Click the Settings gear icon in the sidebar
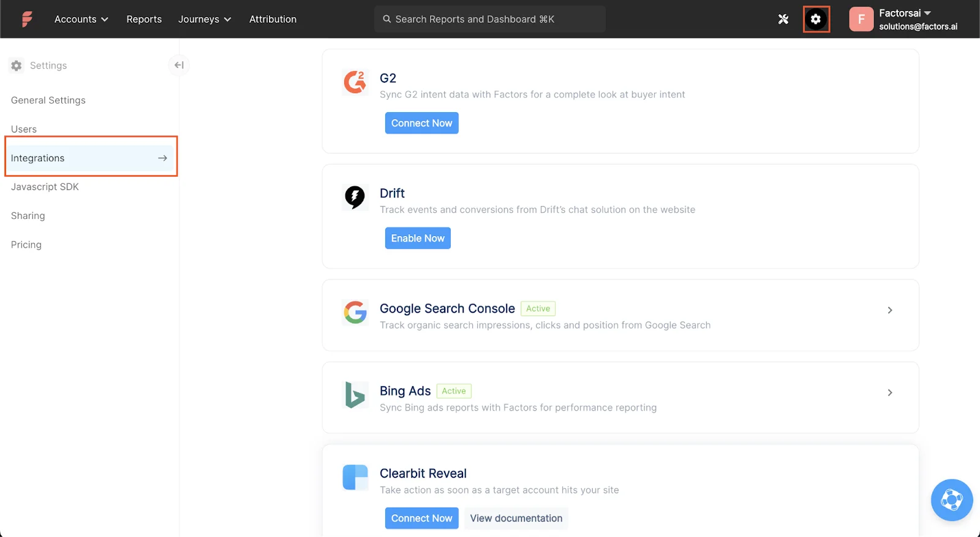 pyautogui.click(x=17, y=66)
